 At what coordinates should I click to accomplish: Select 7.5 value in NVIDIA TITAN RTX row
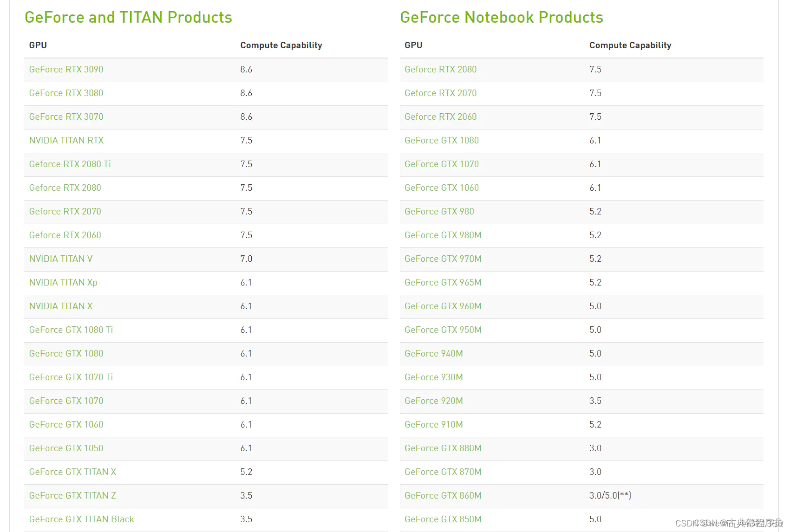click(x=246, y=141)
